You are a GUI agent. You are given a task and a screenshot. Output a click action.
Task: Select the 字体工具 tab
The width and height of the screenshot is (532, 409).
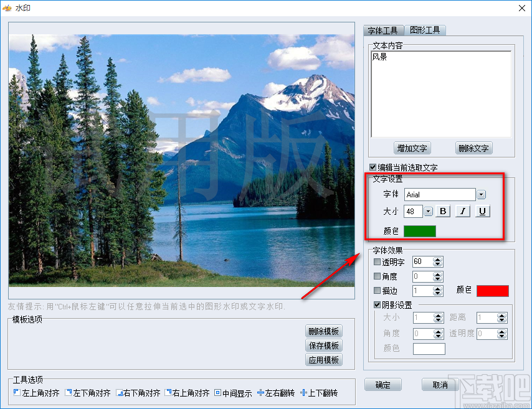click(384, 30)
